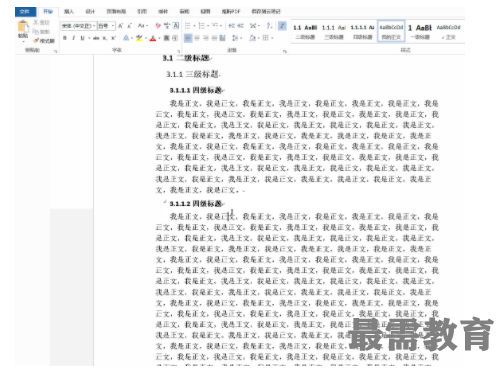Click the Clear Formatting eraser icon
This screenshot has height=374, width=500.
click(x=158, y=26)
